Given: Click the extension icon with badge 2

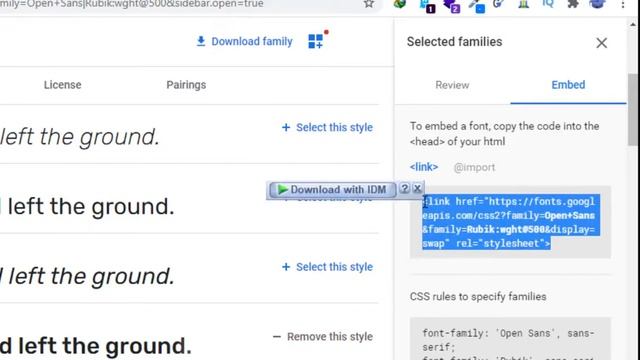Looking at the screenshot, I should coord(451,5).
